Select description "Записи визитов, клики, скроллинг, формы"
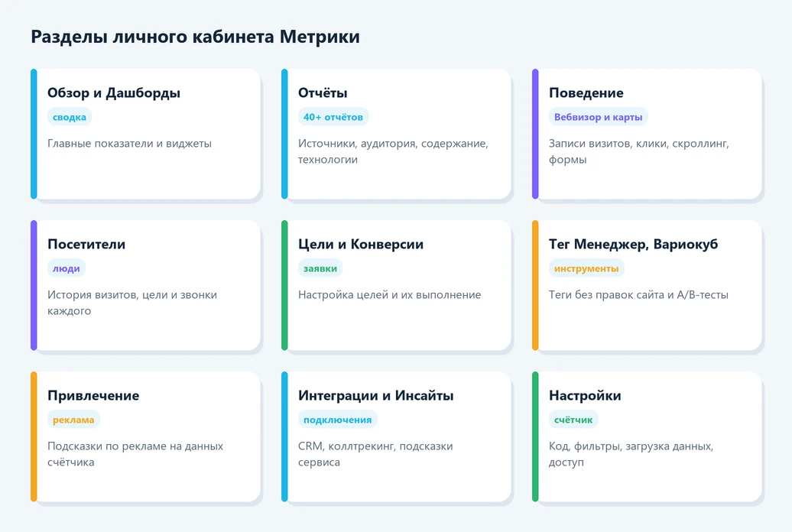This screenshot has height=532, width=792. pyautogui.click(x=639, y=151)
